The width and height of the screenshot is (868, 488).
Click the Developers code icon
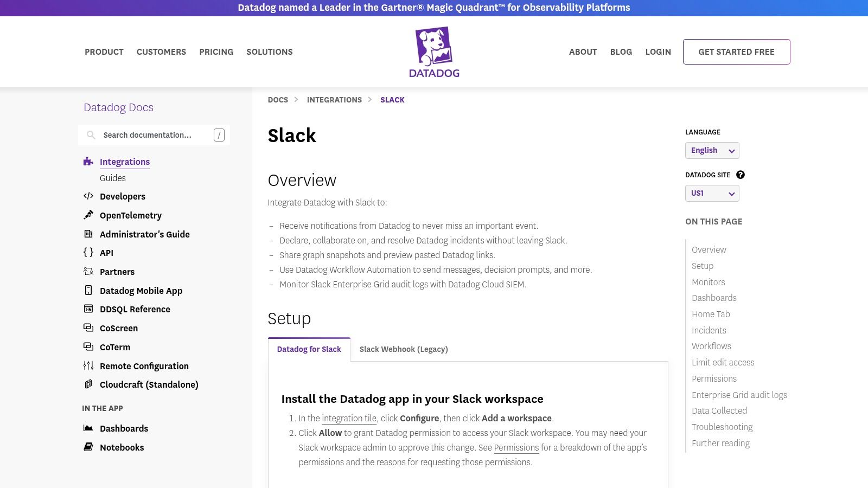pos(88,196)
